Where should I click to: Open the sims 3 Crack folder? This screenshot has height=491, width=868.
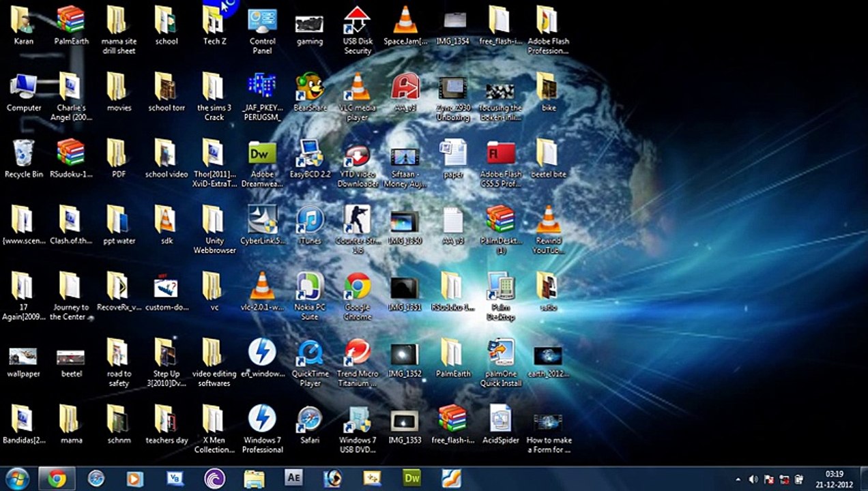pyautogui.click(x=214, y=98)
